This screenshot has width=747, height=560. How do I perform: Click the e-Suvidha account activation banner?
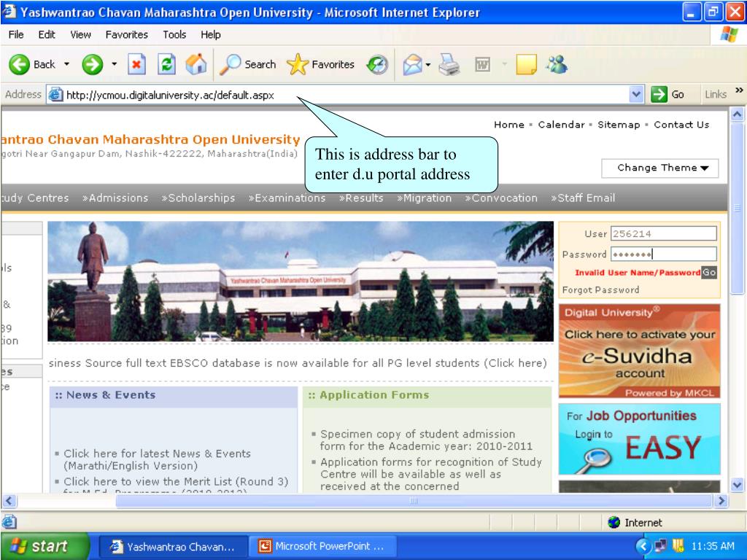[x=639, y=351]
